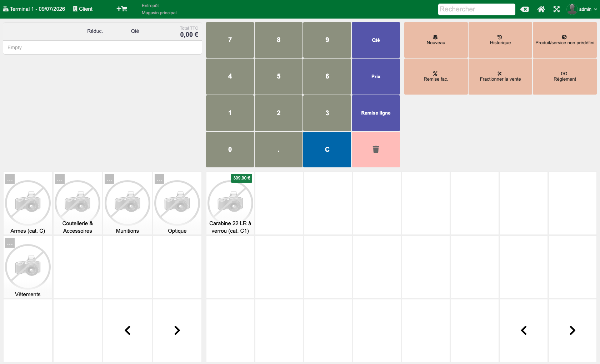Click the Rechercher search field
Screen dimensions: 600x364
(476, 9)
